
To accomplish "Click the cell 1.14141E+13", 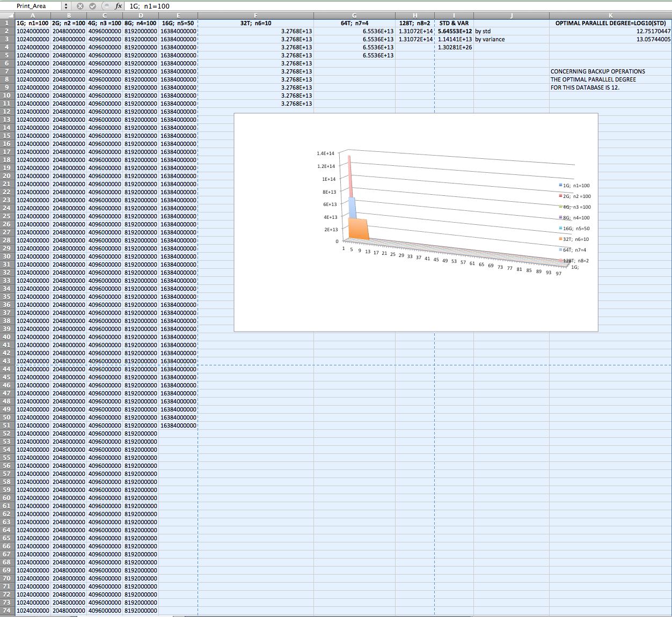I will click(x=454, y=39).
